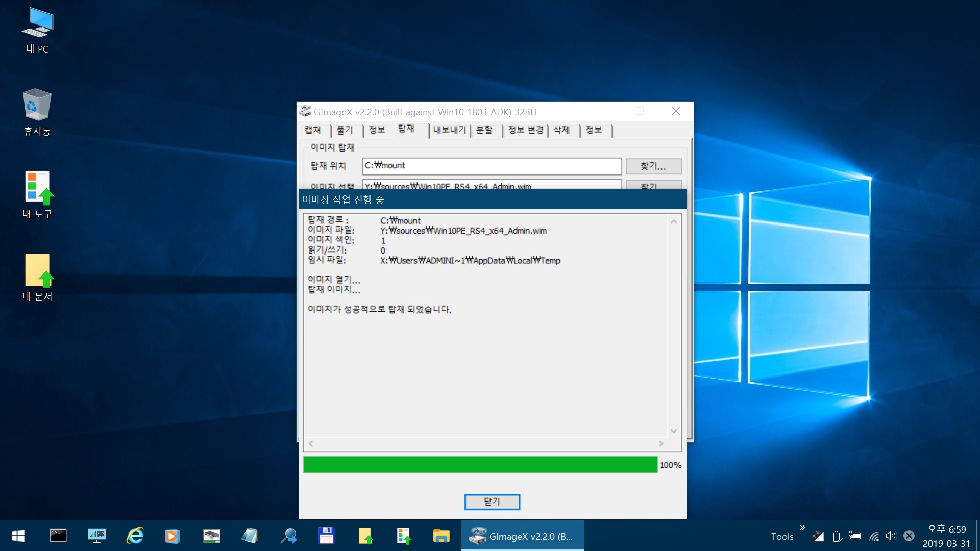Click the green 100% progress bar

(x=480, y=465)
